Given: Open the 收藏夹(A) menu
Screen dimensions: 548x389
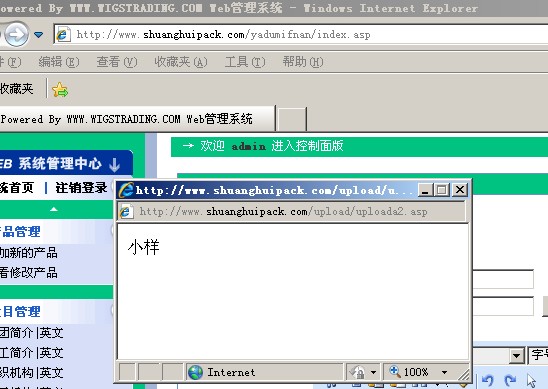Looking at the screenshot, I should coord(181,62).
